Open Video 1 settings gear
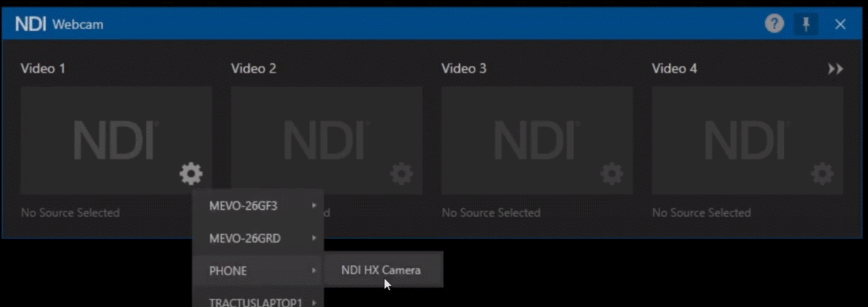The width and height of the screenshot is (868, 307). [x=191, y=175]
